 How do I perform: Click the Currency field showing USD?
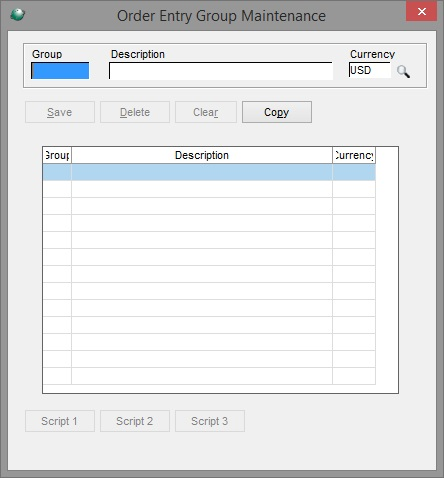pos(370,70)
